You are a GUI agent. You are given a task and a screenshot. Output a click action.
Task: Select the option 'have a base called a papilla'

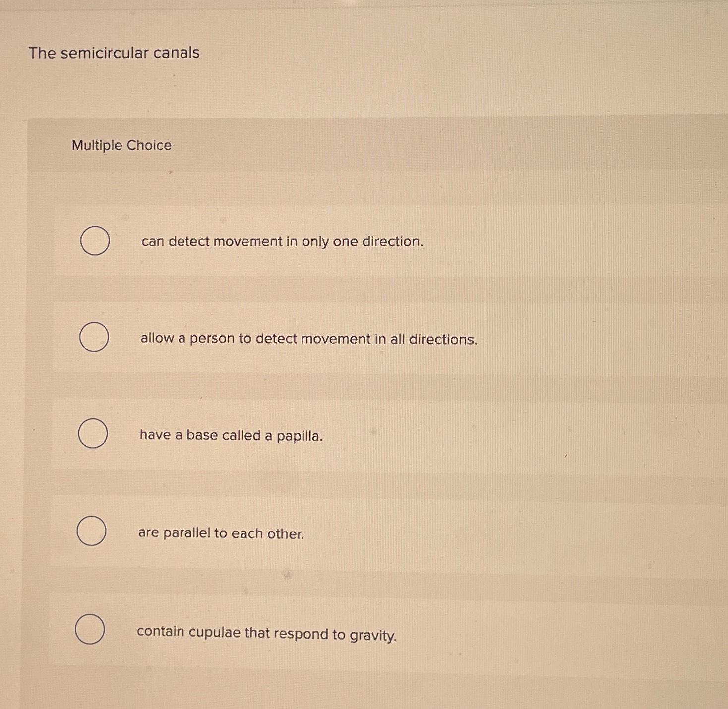coord(94,433)
